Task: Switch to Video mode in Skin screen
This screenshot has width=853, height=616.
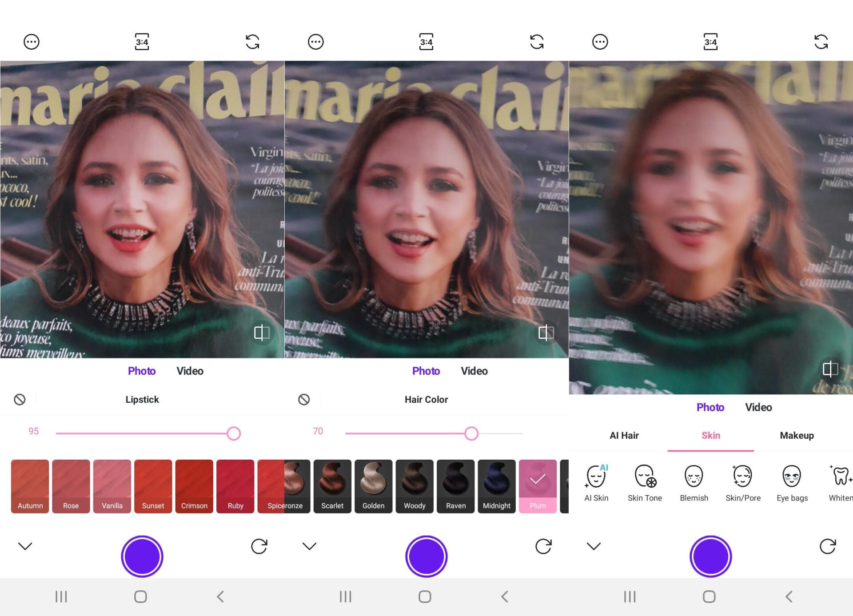Action: coord(758,407)
